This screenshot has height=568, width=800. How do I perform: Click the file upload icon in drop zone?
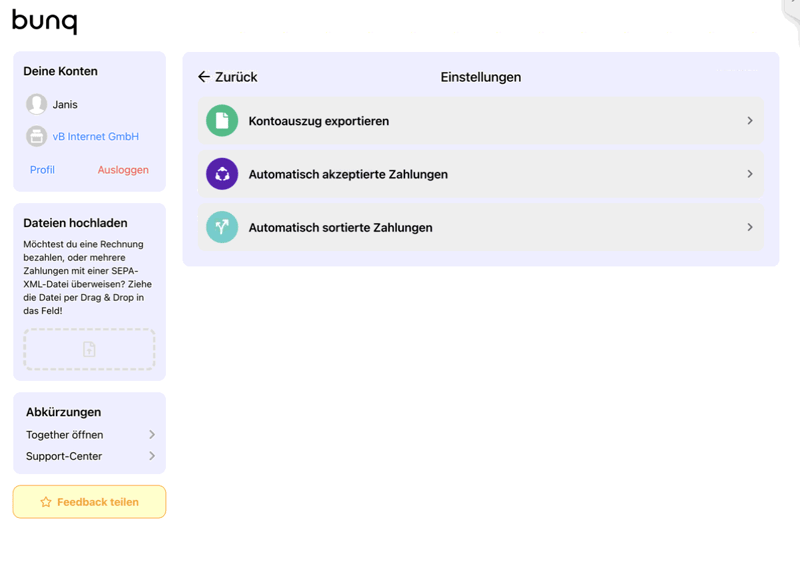coord(89,349)
